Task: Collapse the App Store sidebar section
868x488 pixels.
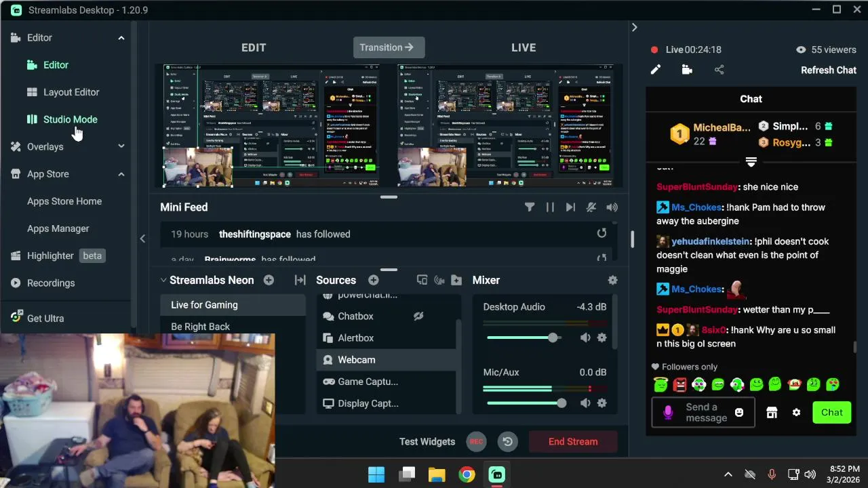Action: coord(121,174)
